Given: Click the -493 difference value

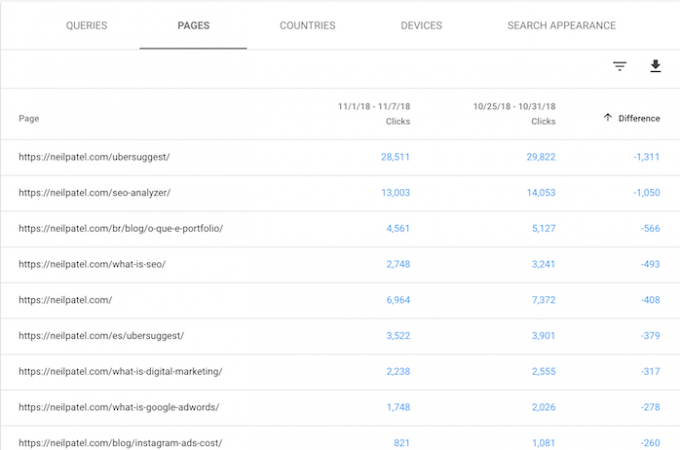Looking at the screenshot, I should [650, 264].
